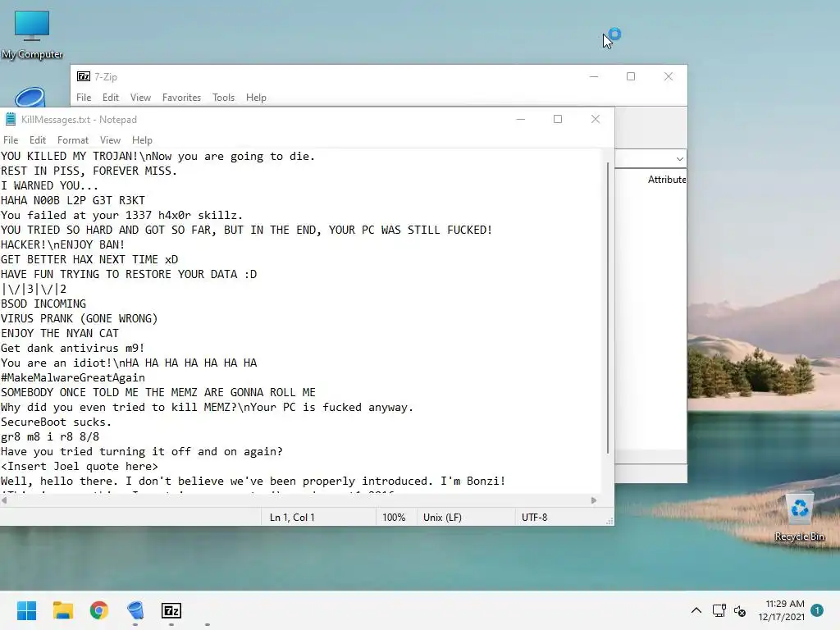Click the 7-Zip title bar icon
Image resolution: width=840 pixels, height=630 pixels.
tap(84, 76)
